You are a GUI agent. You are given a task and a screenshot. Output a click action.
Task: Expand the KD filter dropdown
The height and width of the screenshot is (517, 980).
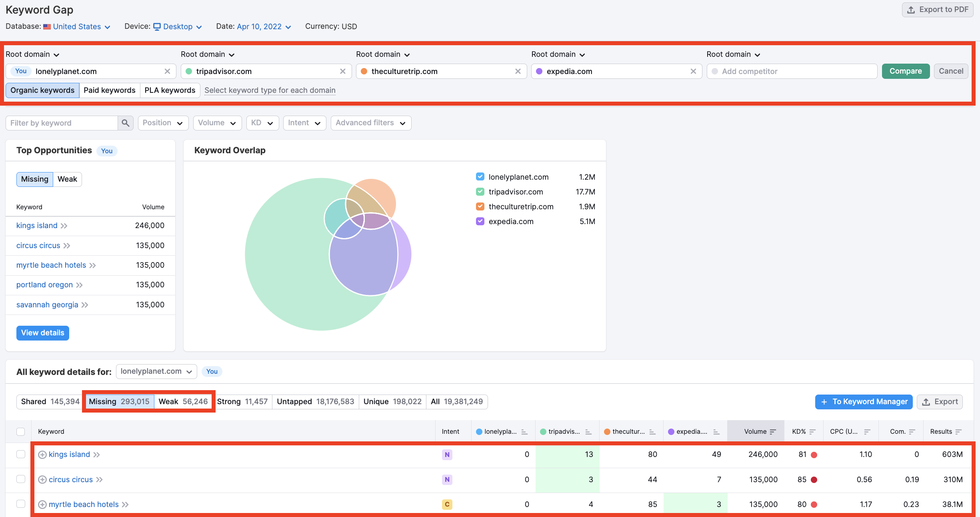point(262,123)
